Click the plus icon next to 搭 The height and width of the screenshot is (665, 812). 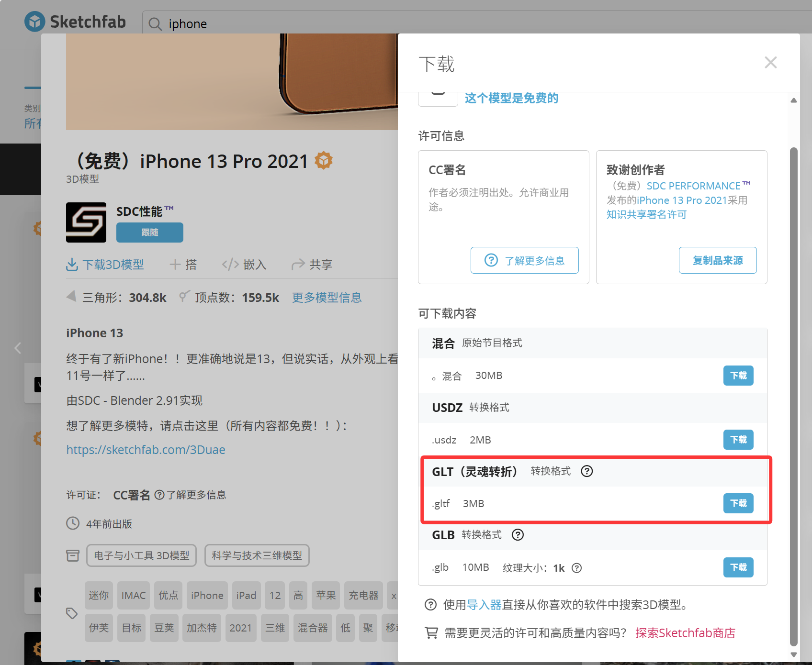pyautogui.click(x=175, y=264)
